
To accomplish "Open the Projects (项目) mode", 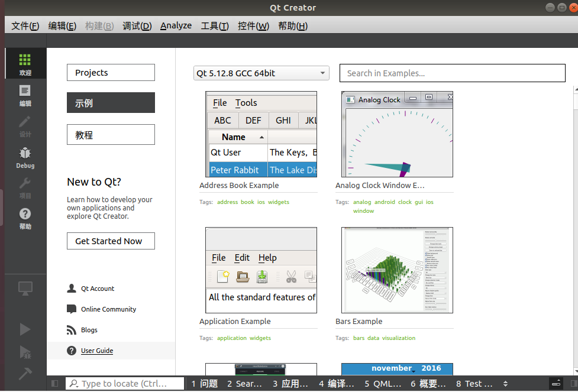I will pyautogui.click(x=25, y=187).
